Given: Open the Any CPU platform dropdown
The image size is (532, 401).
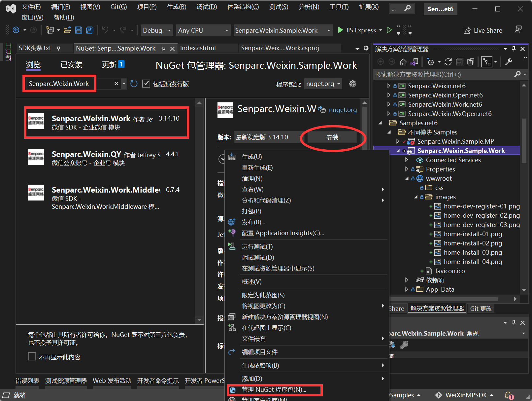Looking at the screenshot, I should 203,30.
